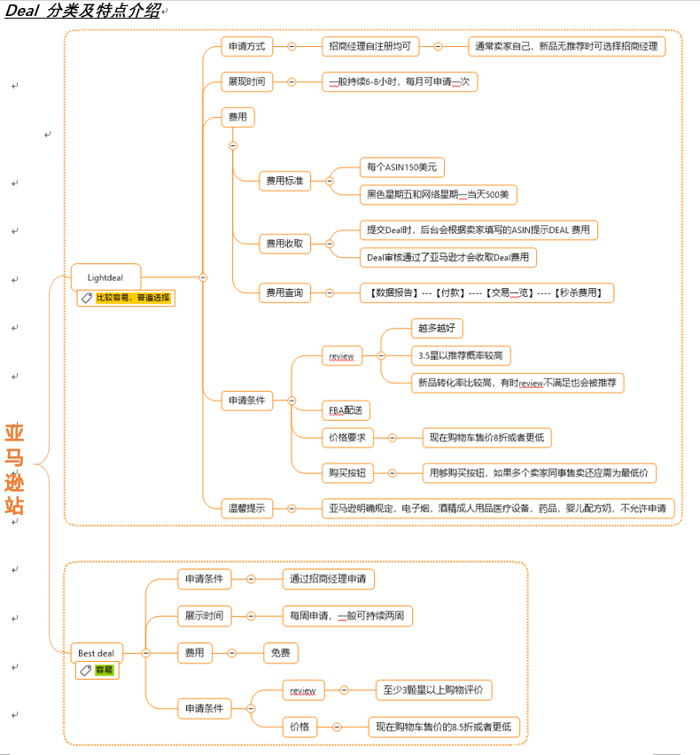Collapse the 费用标准 branch
The width and height of the screenshot is (700, 755).
click(x=330, y=181)
